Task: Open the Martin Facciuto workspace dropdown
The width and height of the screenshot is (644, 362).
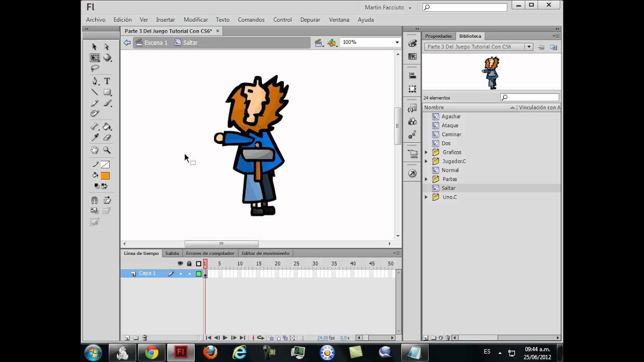Action: click(x=388, y=8)
